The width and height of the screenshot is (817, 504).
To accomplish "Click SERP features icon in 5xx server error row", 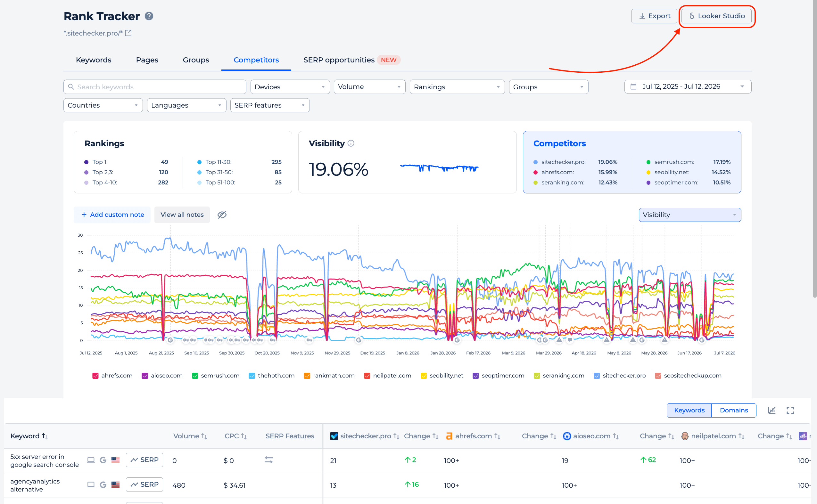I will tap(268, 460).
